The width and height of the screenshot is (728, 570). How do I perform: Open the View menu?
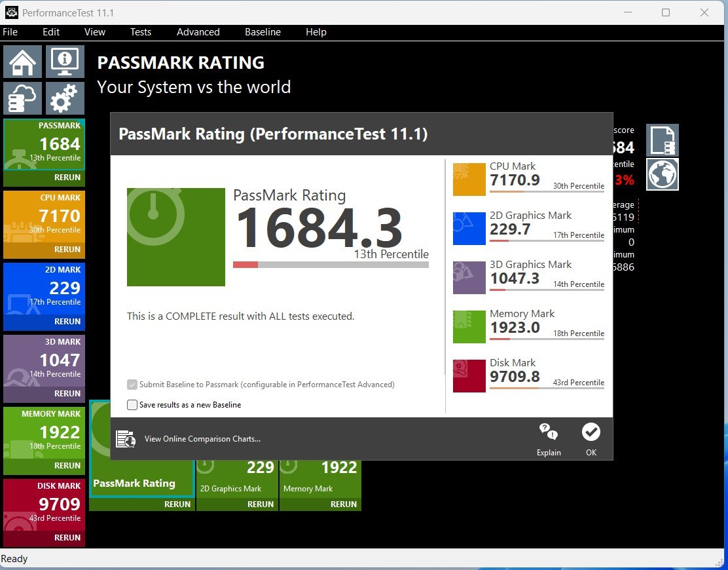point(95,32)
